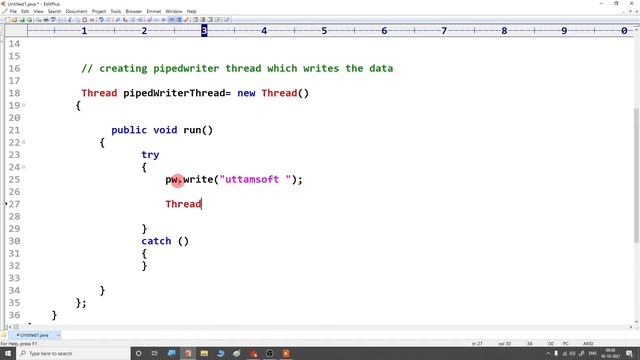Open the Edge browser taskbar icon
The image size is (640, 360).
pyautogui.click(x=220, y=353)
